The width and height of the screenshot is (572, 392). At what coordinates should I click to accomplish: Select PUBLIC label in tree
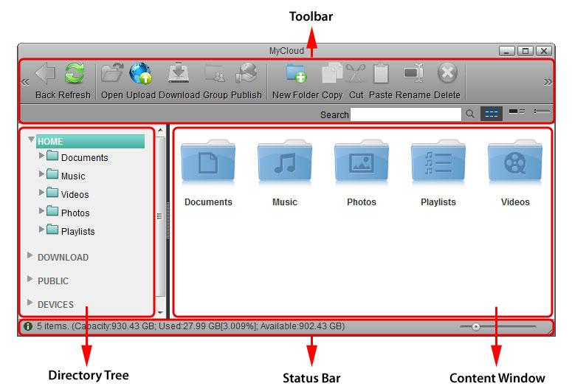[53, 281]
